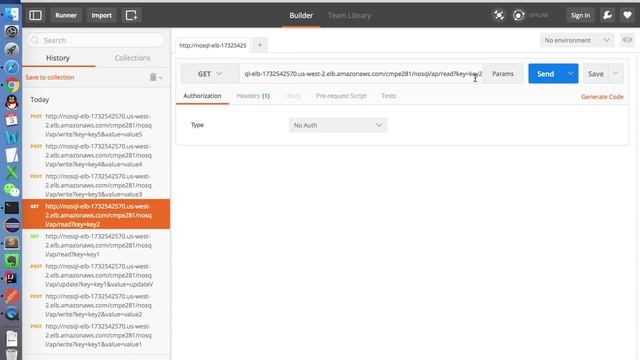Open the new window icon beside Import
Image resolution: width=640 pixels, height=360 pixels.
tap(131, 16)
